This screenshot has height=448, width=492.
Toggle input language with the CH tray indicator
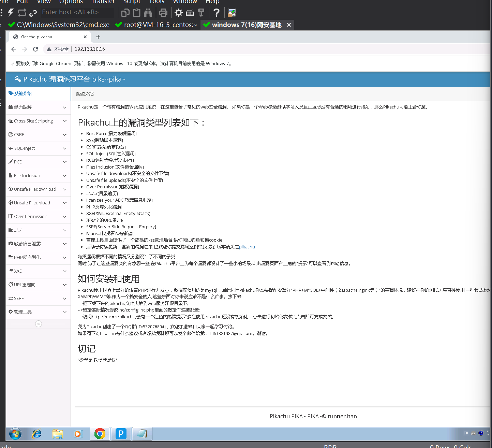click(x=466, y=432)
